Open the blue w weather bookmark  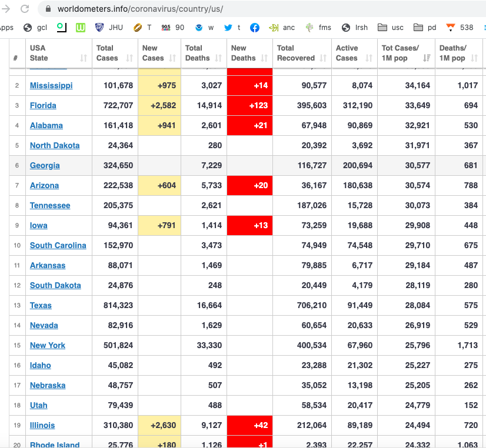199,28
